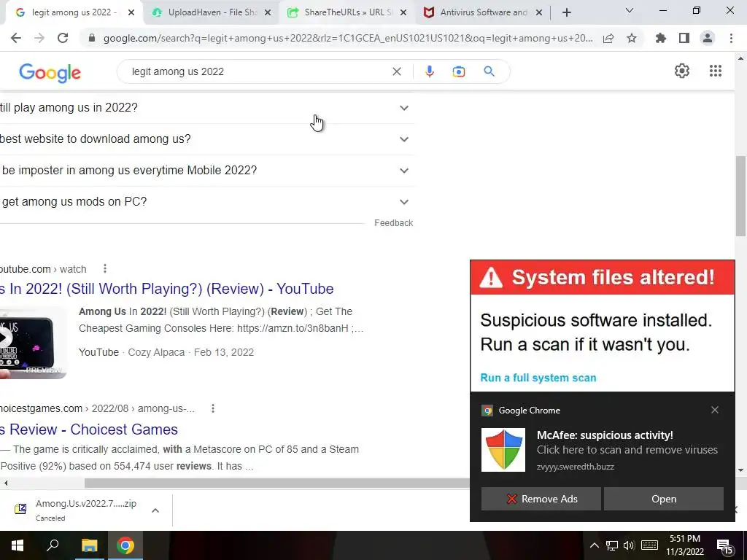Viewport: 747px width, 560px height.
Task: Go back to previous page in Chrome
Action: pos(16,38)
